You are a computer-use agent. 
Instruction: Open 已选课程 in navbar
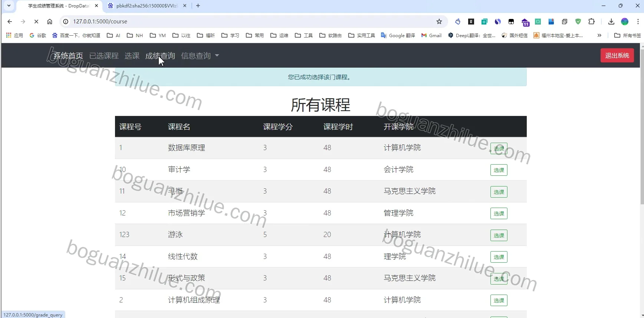pyautogui.click(x=104, y=56)
